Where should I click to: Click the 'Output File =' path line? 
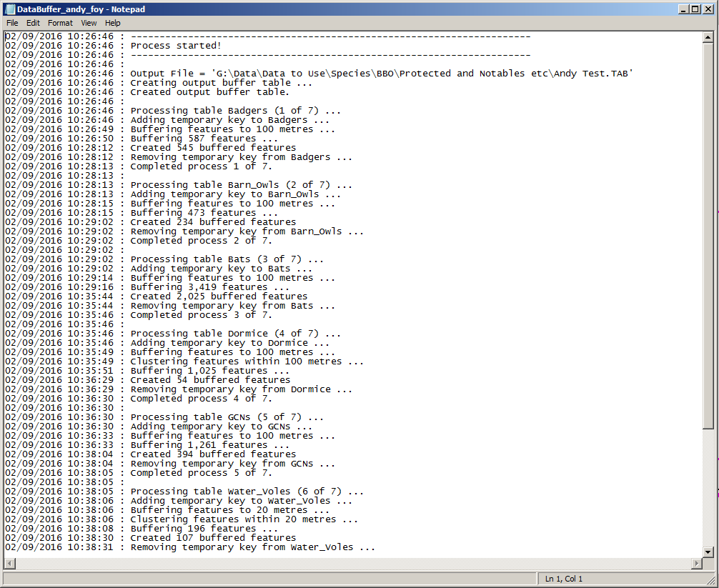click(382, 74)
